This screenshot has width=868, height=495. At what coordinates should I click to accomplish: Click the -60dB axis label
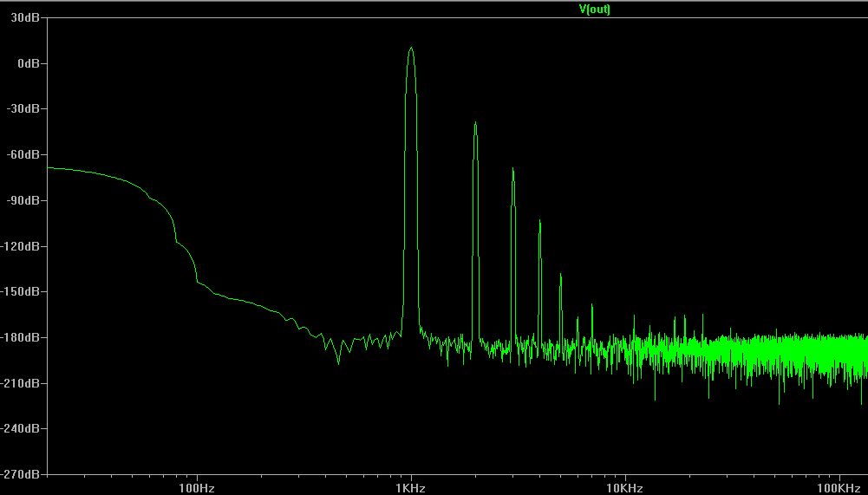pyautogui.click(x=23, y=154)
